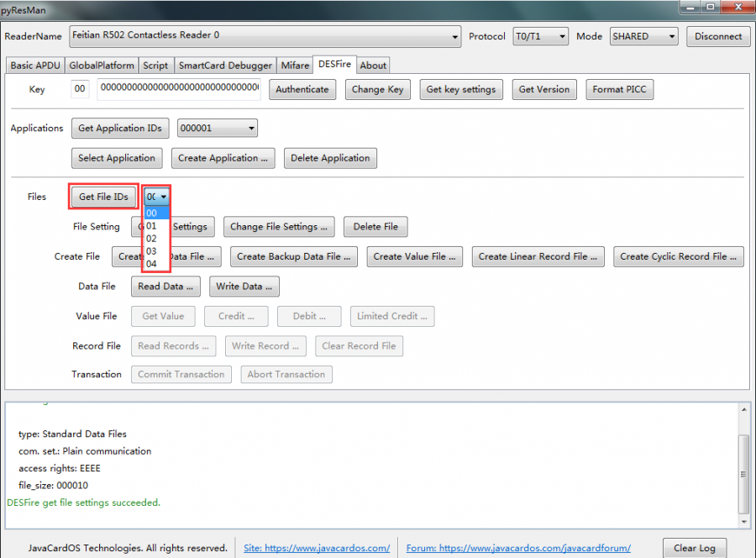Open the javacardforum forum link

point(518,548)
